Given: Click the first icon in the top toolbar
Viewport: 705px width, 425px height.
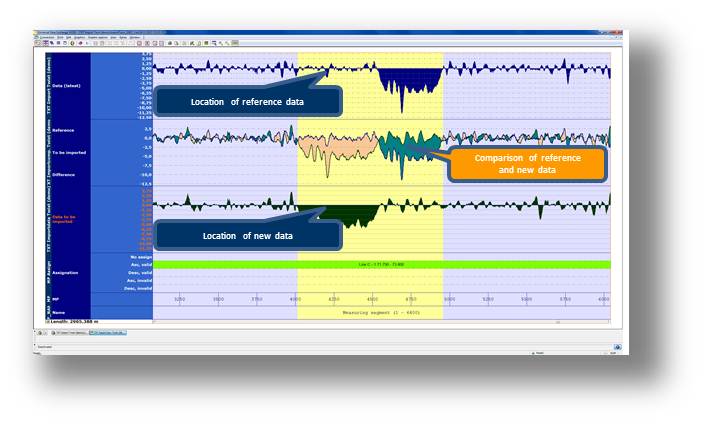Looking at the screenshot, I should [37, 43].
